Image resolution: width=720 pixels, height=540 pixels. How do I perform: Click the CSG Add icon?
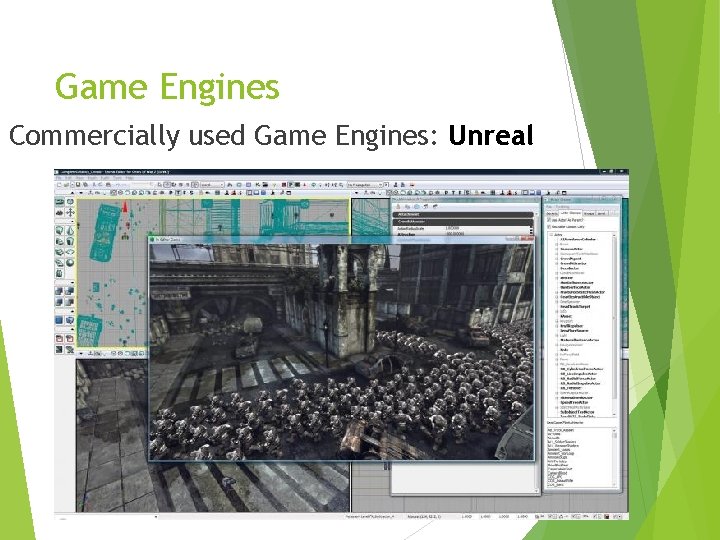coord(60,291)
